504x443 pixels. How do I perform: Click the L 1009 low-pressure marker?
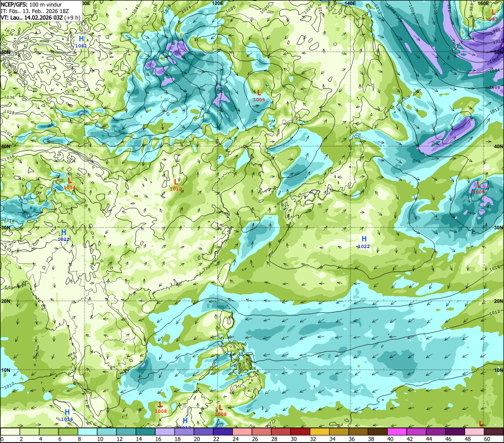click(479, 188)
